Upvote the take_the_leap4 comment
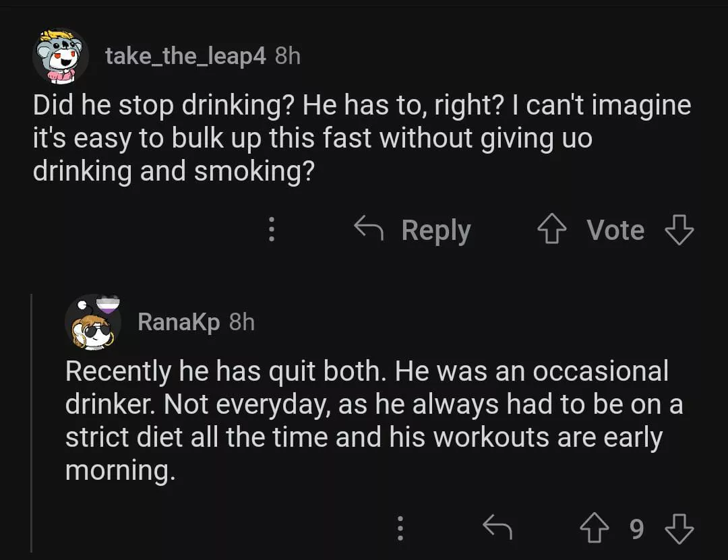Viewport: 728px width, 560px height. tap(552, 230)
